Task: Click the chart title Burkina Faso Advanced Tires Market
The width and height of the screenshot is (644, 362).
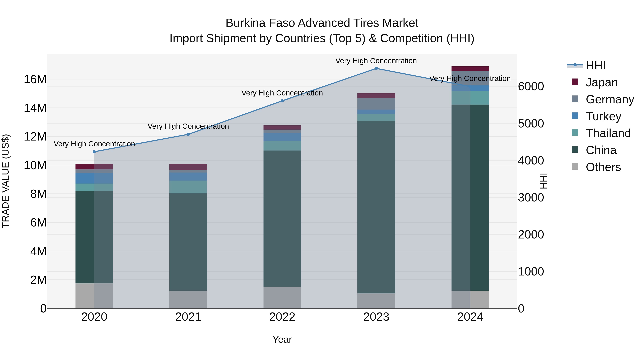Action: point(322,23)
